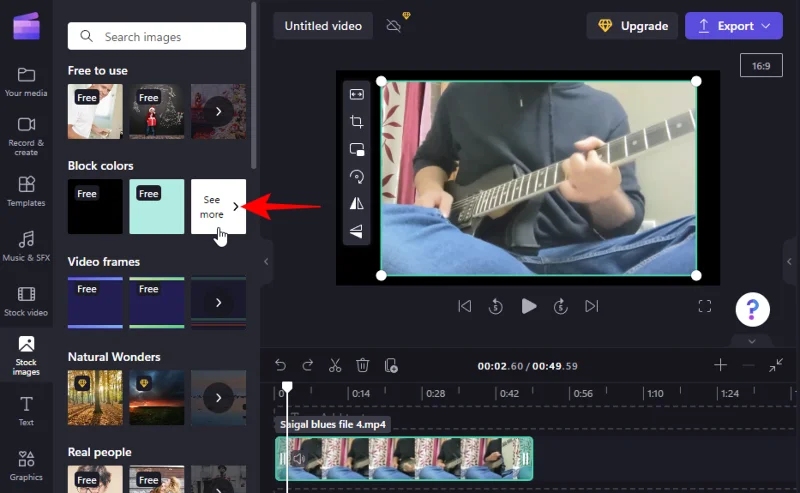Viewport: 800px width, 493px height.
Task: Select sunset Natural Wonders premium image
Action: point(157,398)
